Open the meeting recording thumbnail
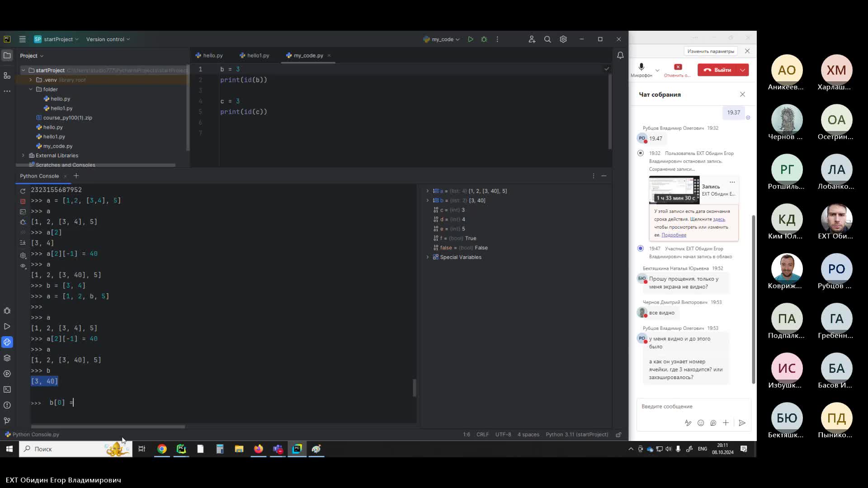 (x=674, y=190)
